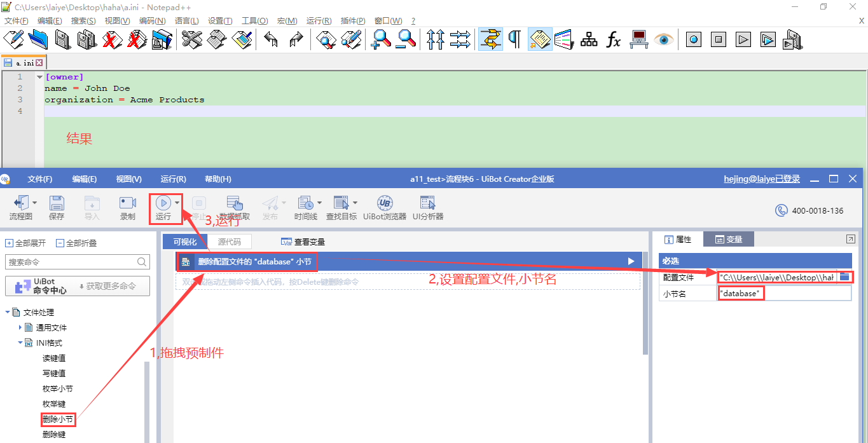
Task: Click the hejing@laiye已登录 account link
Action: coord(761,179)
